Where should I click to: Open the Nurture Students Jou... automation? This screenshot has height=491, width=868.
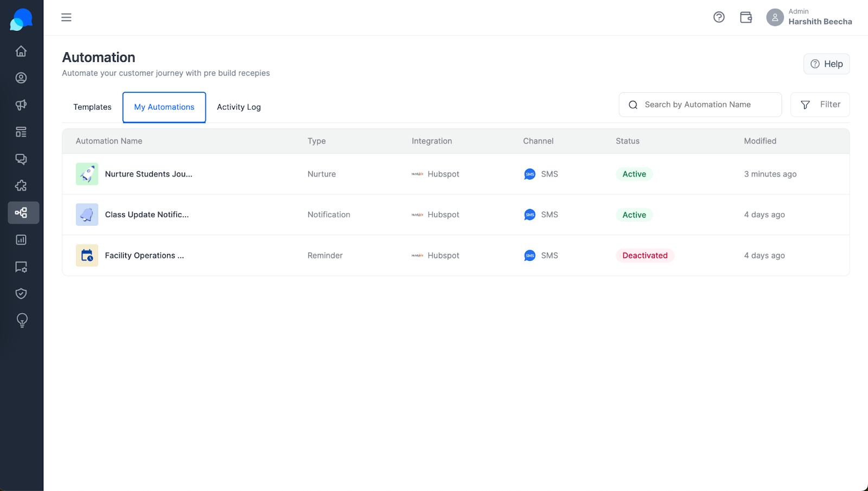pos(149,174)
